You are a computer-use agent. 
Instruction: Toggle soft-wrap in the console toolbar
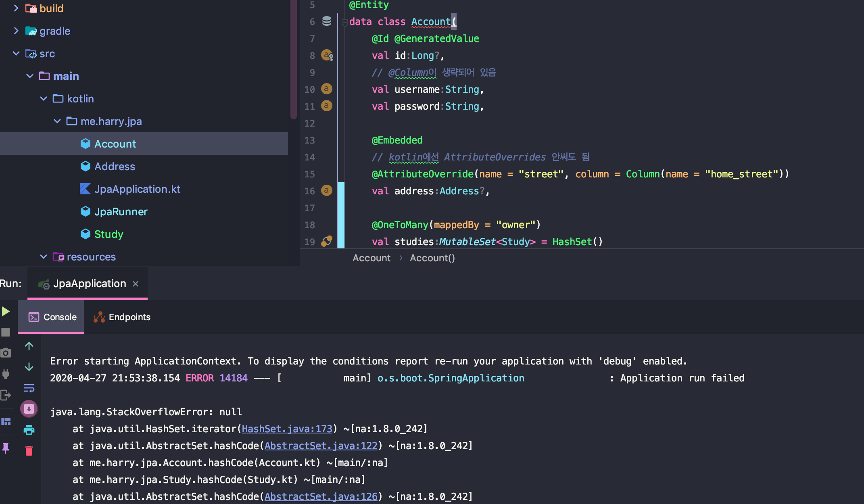[29, 388]
